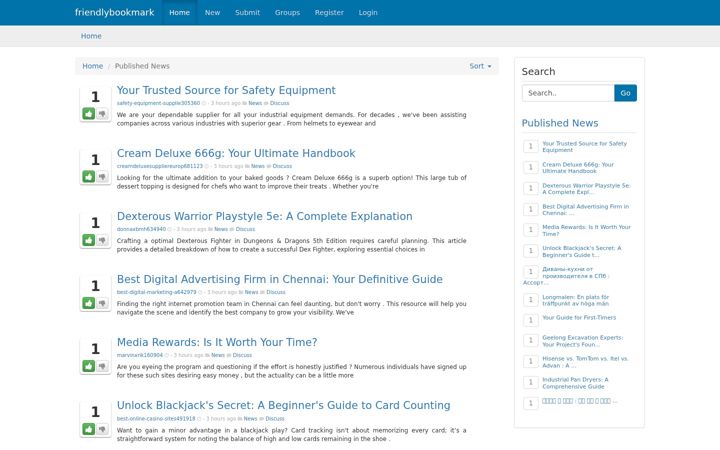
Task: Downvote the Best Digital Advertising Firm story
Action: tap(102, 303)
